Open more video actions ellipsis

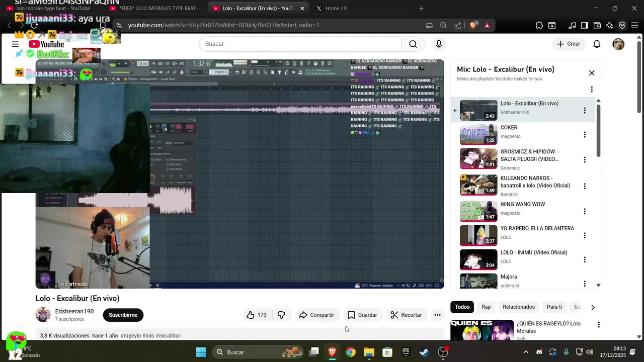[437, 315]
